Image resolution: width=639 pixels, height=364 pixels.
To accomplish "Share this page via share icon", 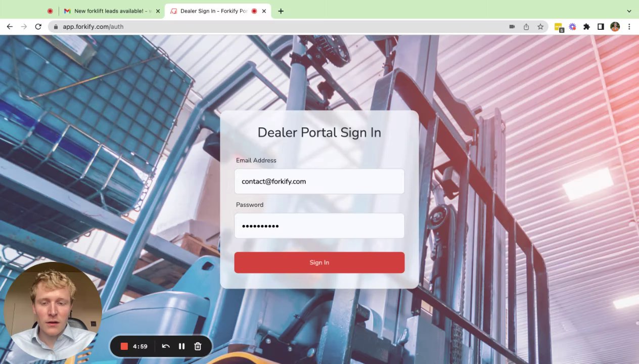I will [526, 27].
